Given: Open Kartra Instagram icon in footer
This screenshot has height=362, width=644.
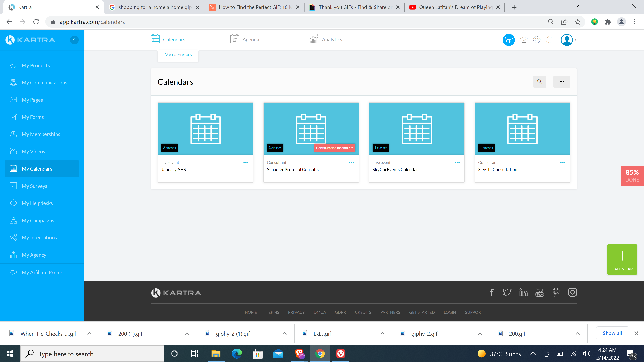Looking at the screenshot, I should [572, 292].
